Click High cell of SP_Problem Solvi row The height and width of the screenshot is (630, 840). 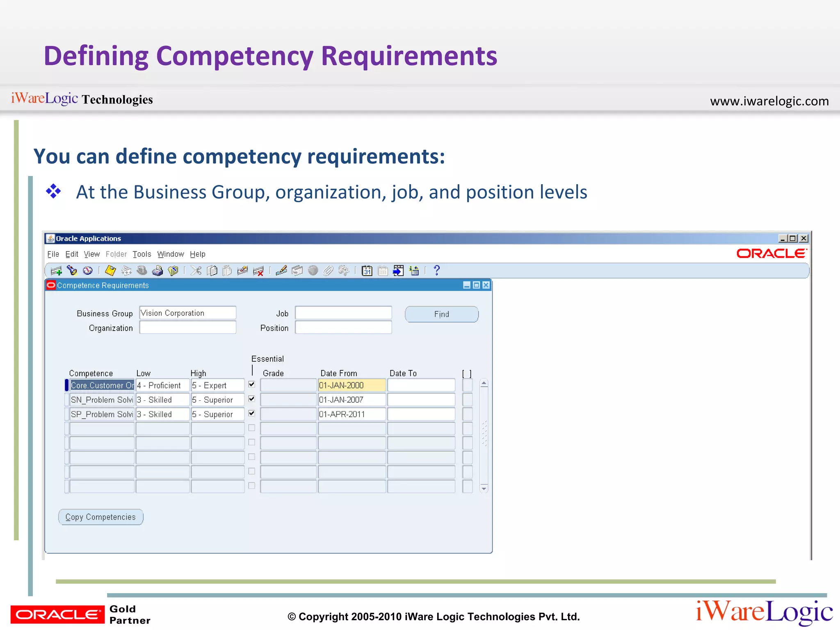click(218, 414)
